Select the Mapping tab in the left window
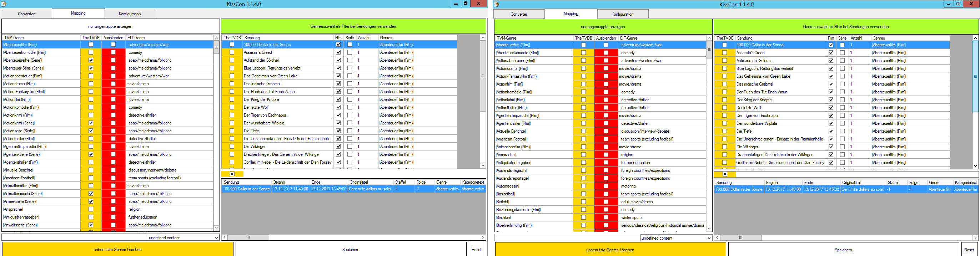Viewport: 980px width, 256px height. click(x=79, y=13)
